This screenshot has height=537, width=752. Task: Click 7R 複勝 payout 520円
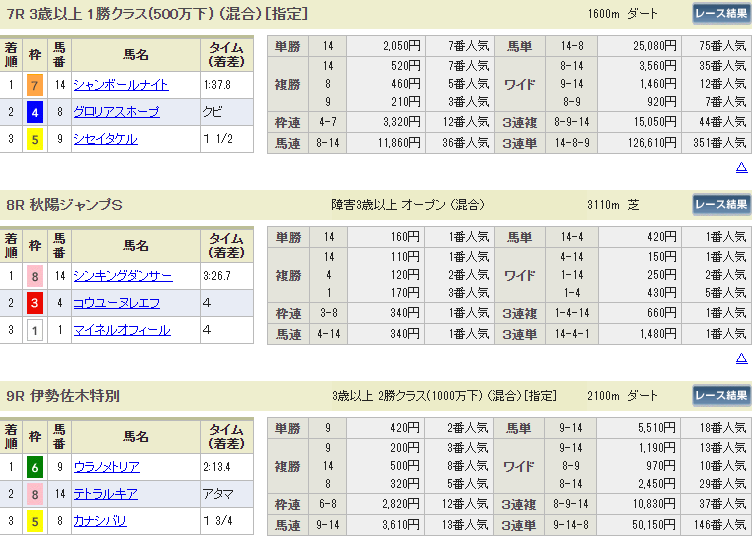(405, 66)
